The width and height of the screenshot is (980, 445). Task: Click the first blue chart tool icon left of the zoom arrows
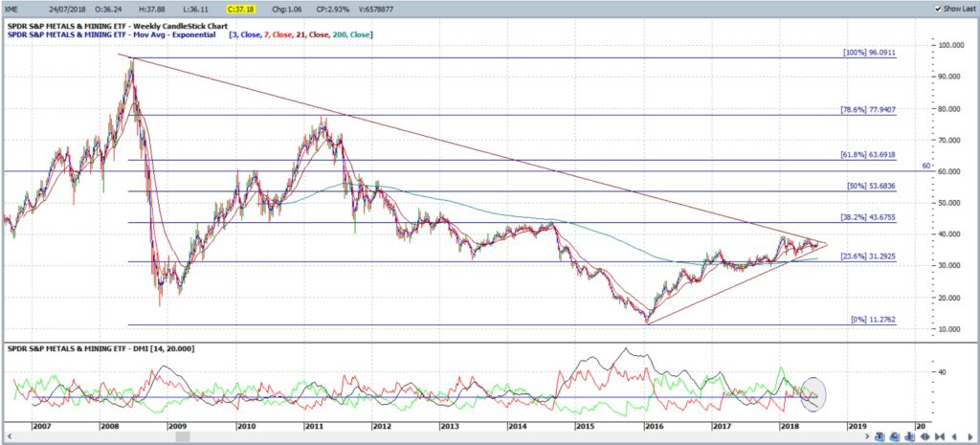pyautogui.click(x=880, y=437)
